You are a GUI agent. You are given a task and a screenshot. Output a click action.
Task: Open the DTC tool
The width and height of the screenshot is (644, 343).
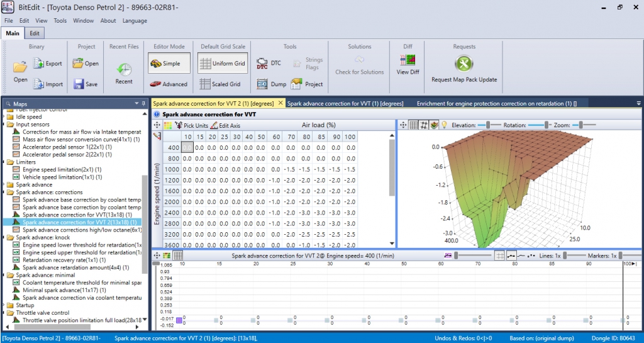coord(269,64)
